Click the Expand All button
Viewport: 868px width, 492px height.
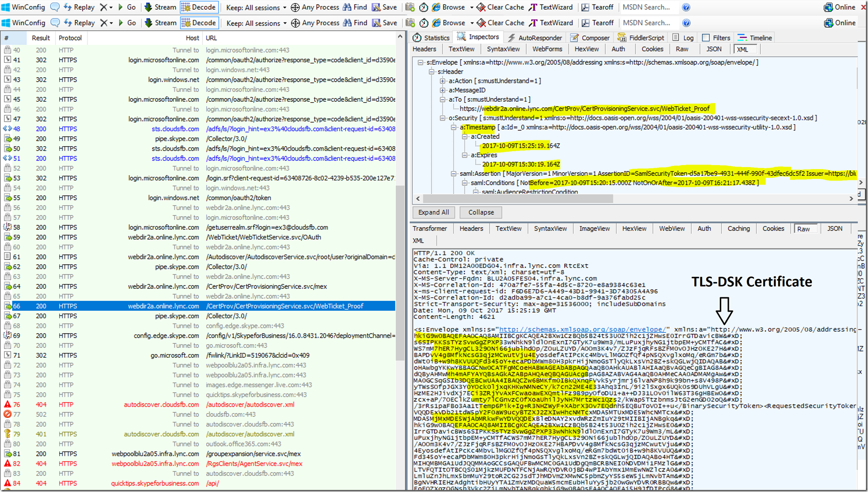tap(433, 213)
